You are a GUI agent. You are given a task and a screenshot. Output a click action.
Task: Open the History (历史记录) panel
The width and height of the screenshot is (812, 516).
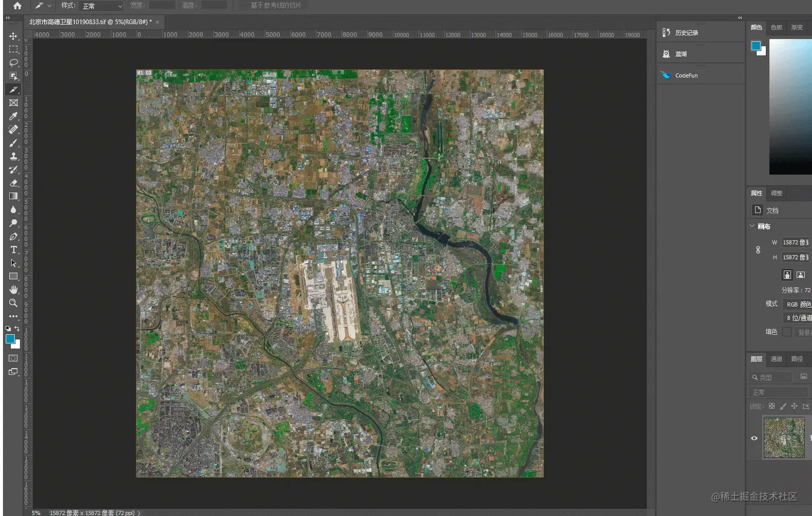pos(700,33)
